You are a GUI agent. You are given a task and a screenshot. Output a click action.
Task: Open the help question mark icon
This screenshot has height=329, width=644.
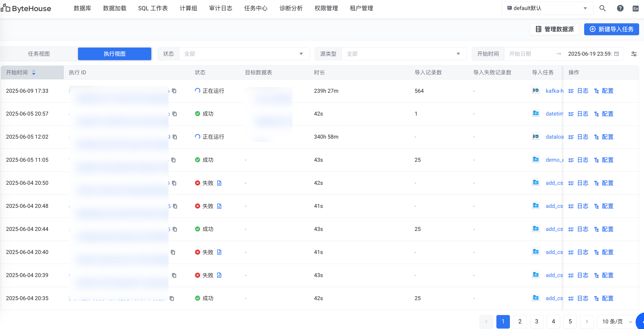(620, 8)
